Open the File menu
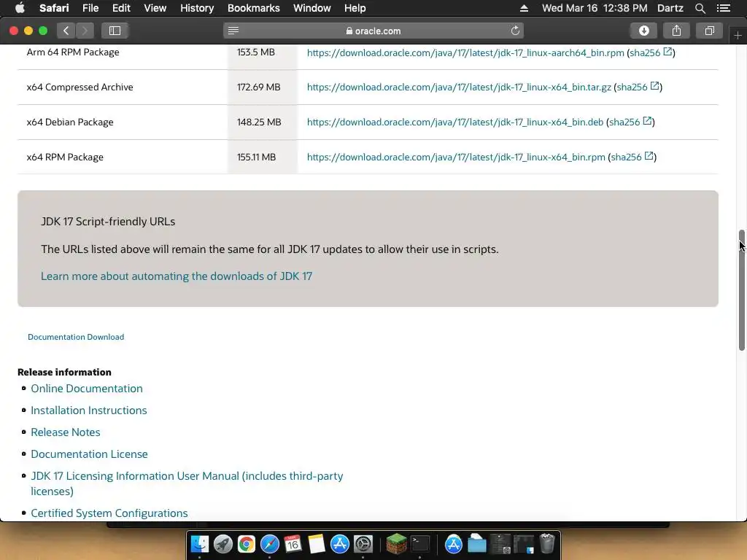The width and height of the screenshot is (747, 560). coord(90,8)
